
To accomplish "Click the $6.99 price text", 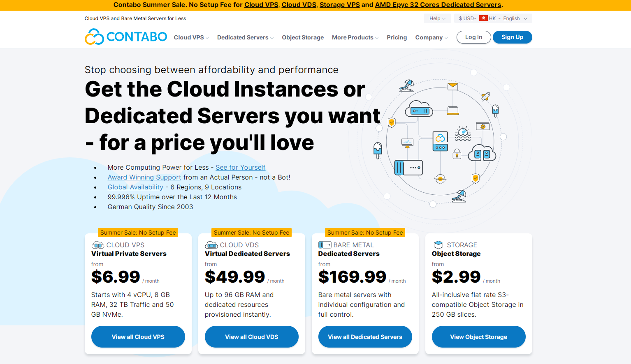I will point(116,277).
